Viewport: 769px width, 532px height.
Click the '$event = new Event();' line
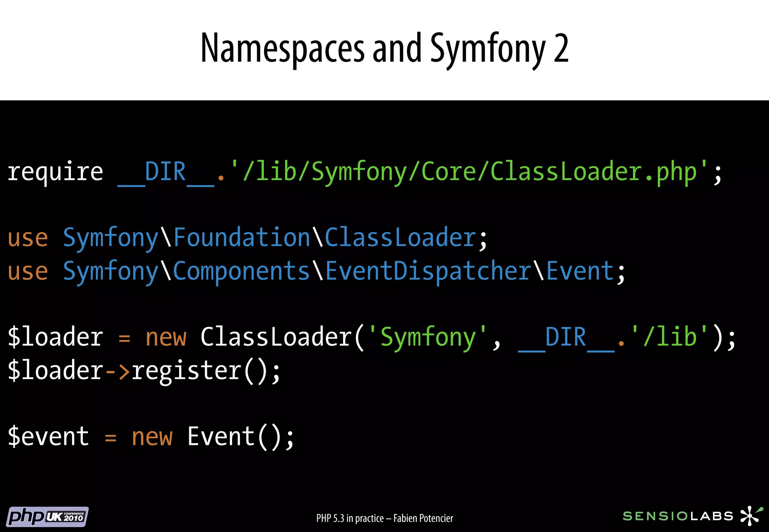point(151,437)
